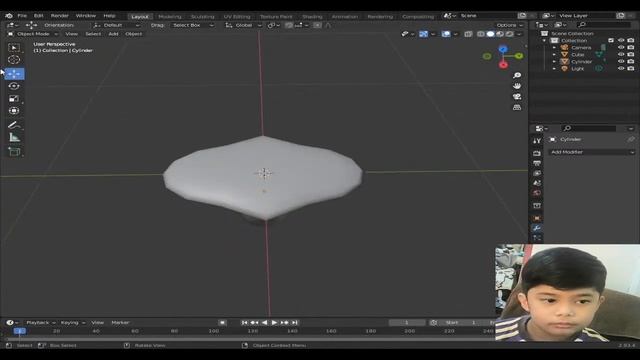
Task: Open the Window menu
Action: point(86,16)
